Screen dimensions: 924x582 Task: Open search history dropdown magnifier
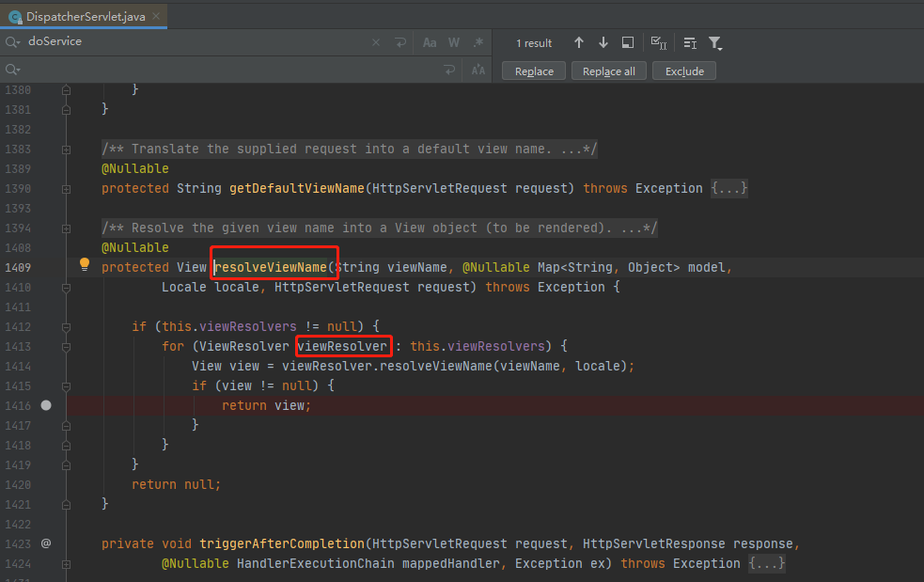click(x=12, y=42)
